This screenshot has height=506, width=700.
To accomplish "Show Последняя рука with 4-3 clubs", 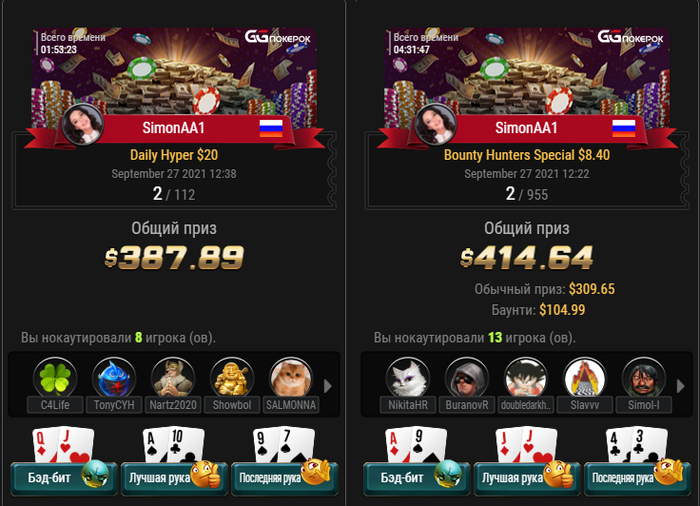I will (637, 478).
